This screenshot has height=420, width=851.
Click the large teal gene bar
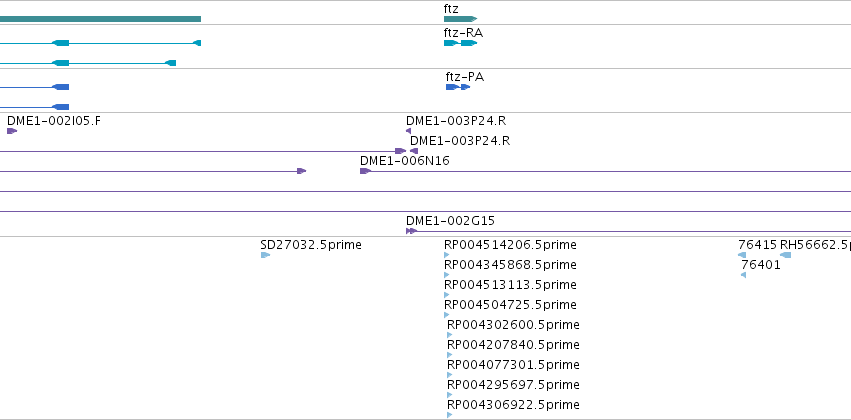[x=100, y=19]
